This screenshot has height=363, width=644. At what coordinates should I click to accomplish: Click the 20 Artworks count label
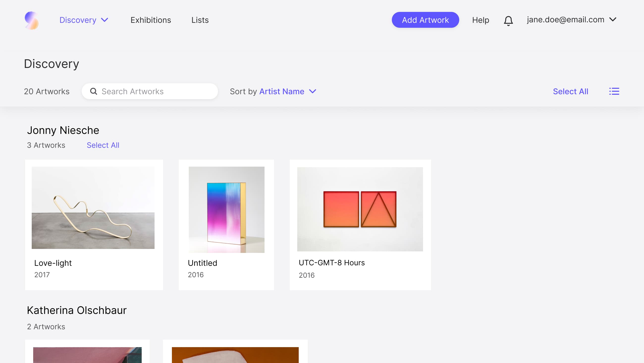(x=47, y=91)
